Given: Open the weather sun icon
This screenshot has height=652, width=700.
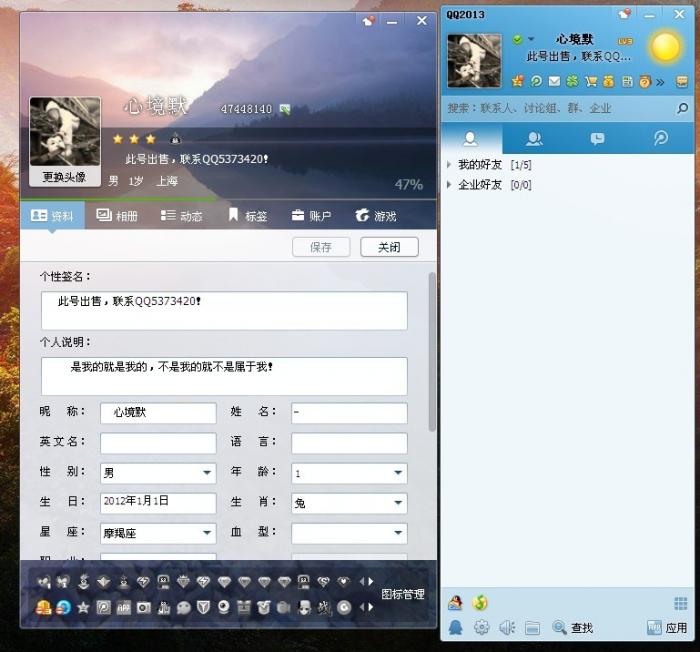Looking at the screenshot, I should click(x=666, y=47).
